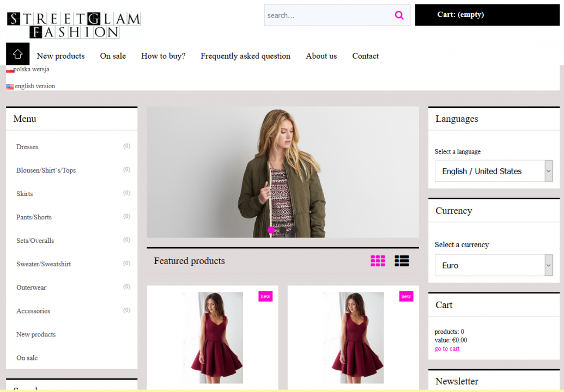Open Blousen/Shirt`s/Tops category
The width and height of the screenshot is (564, 392).
click(46, 170)
